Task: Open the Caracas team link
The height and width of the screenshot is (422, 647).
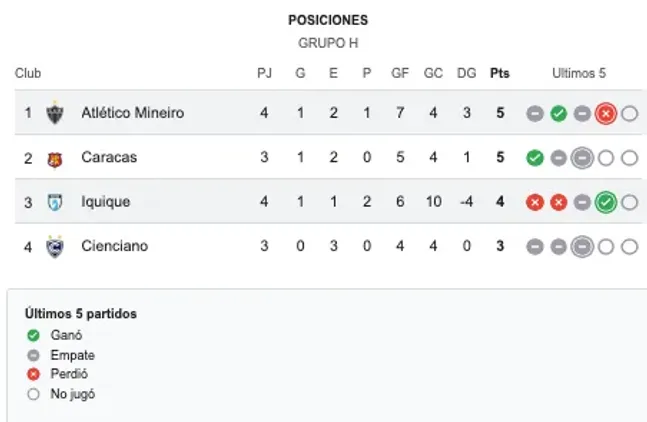Action: click(x=109, y=158)
